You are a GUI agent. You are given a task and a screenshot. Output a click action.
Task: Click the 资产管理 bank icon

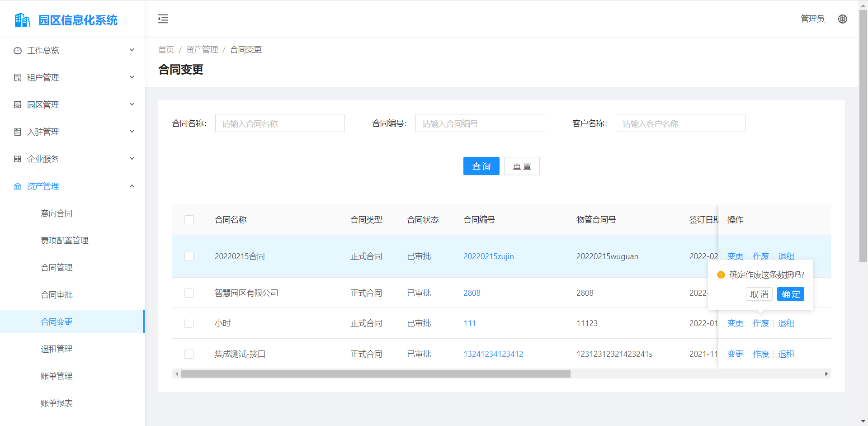coord(18,186)
